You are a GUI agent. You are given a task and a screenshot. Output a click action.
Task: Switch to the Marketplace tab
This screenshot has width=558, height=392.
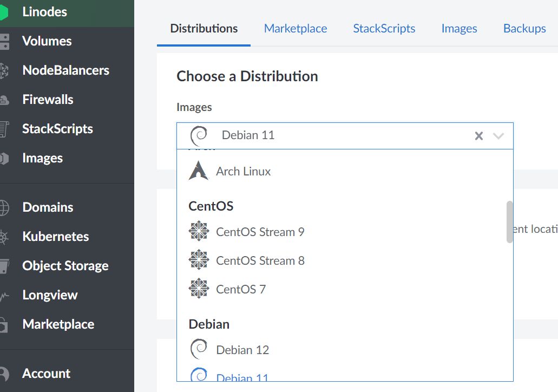(295, 29)
